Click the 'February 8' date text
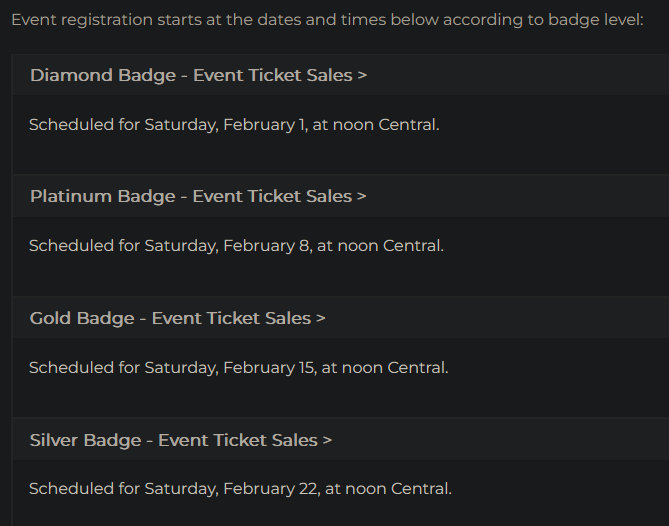This screenshot has height=526, width=669. [266, 246]
